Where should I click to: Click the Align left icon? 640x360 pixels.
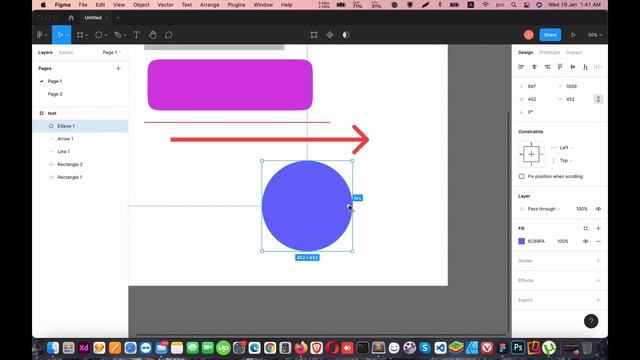point(521,67)
